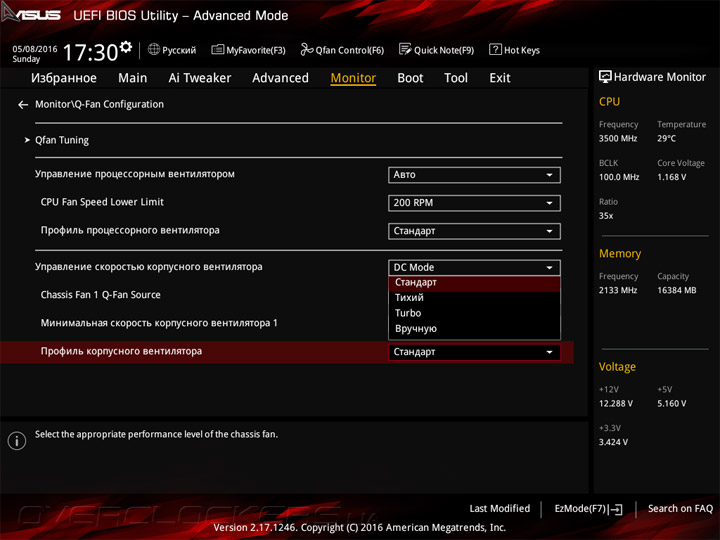
Task: Click BCLK value 100.0 MHz
Action: pos(619,177)
